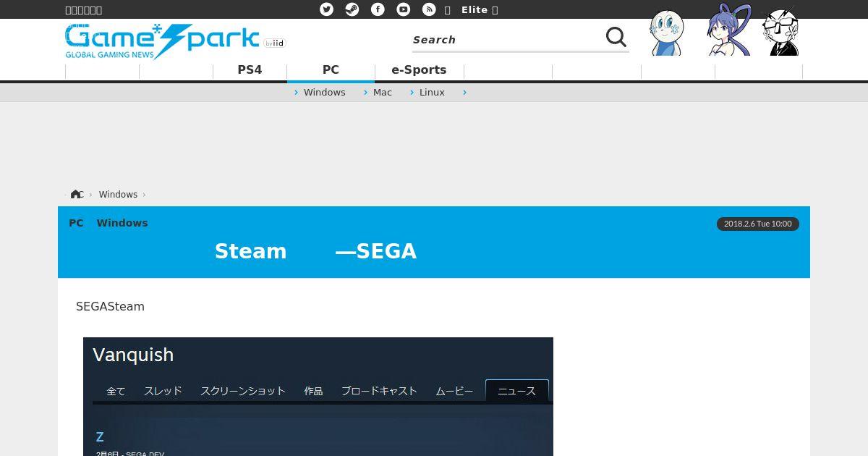Focus the Search input field
The width and height of the screenshot is (868, 456).
[506, 40]
